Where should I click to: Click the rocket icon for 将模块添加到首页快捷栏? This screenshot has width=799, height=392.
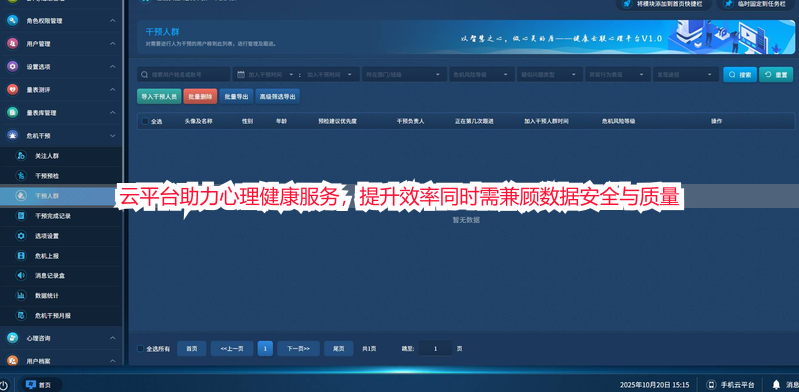pyautogui.click(x=626, y=4)
